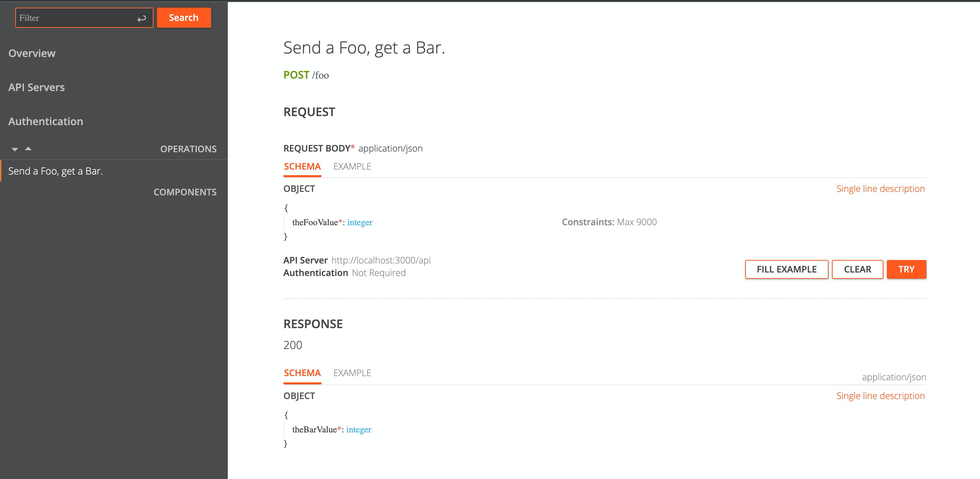Viewport: 980px width, 479px height.
Task: Click the CLEAR button
Action: tap(857, 269)
